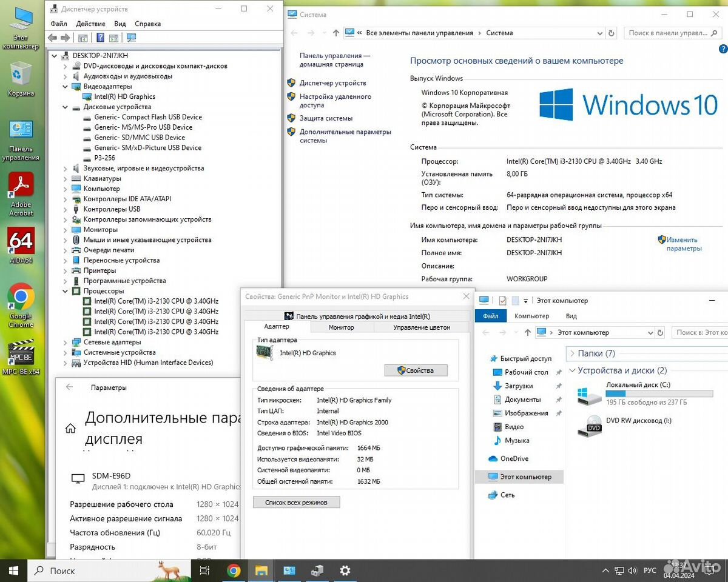Click Forward arrow in Device Manager toolbar
Viewport: 728px width, 582px height.
[65, 38]
